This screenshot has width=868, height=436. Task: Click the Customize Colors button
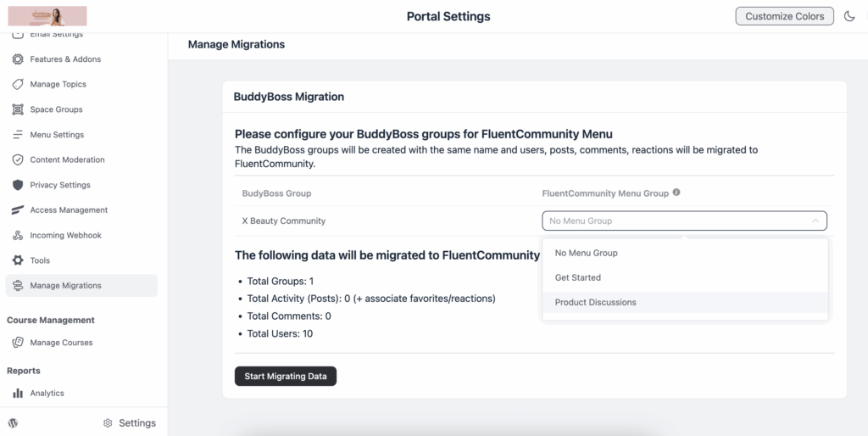784,16
